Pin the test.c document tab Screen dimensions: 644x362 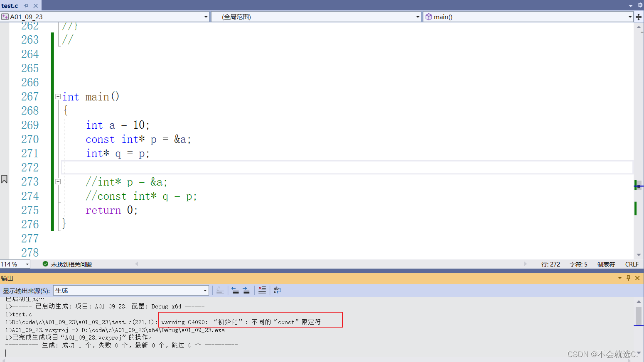tap(26, 5)
